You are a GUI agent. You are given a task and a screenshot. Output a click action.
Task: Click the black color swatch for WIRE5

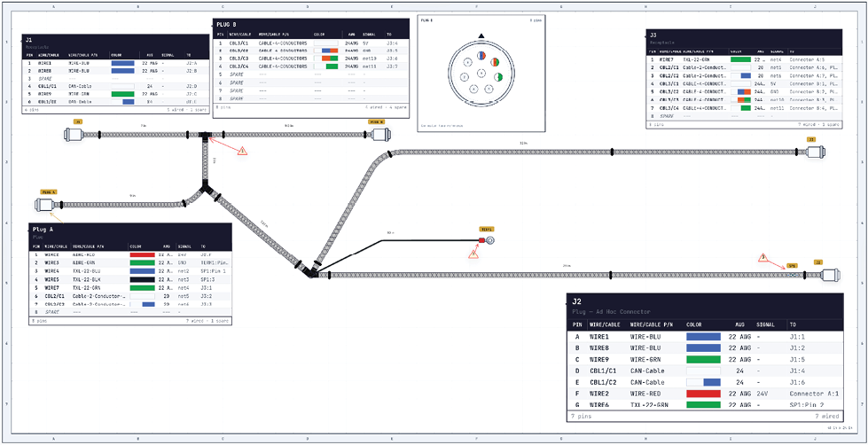point(142,280)
